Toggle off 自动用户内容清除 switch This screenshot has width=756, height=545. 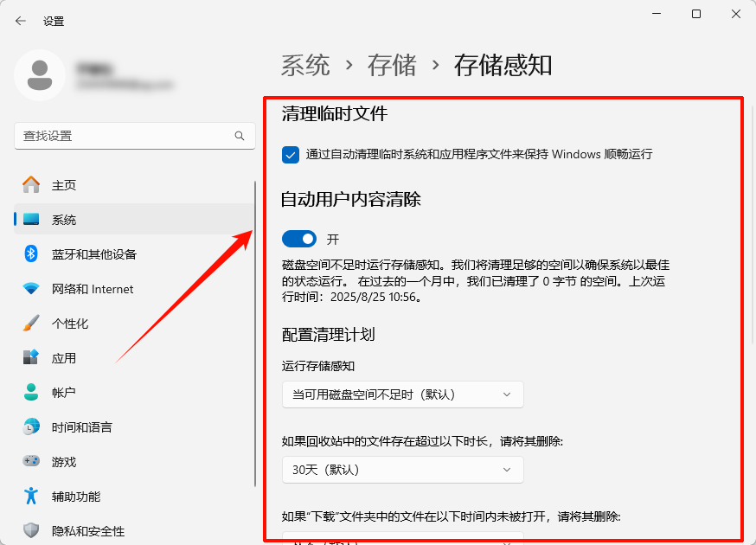299,239
